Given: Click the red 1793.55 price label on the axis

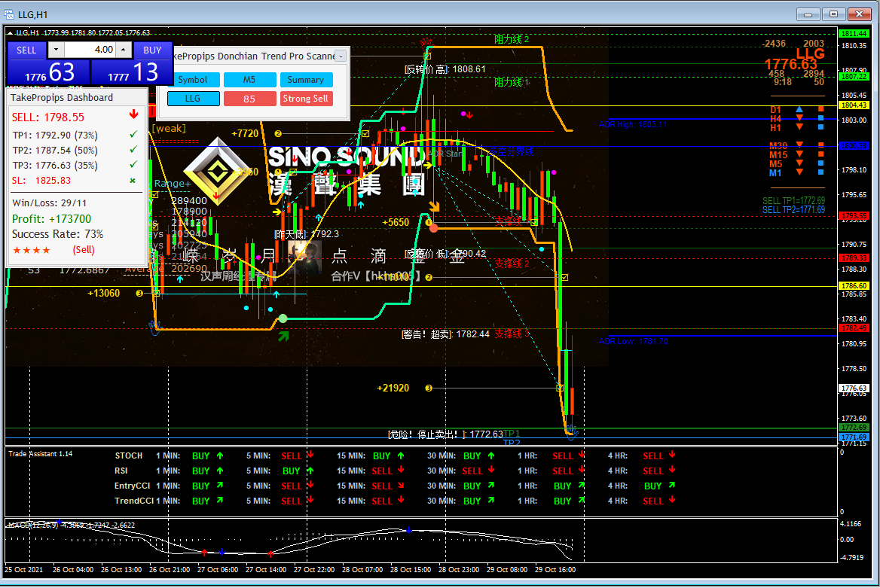Looking at the screenshot, I should [x=854, y=215].
